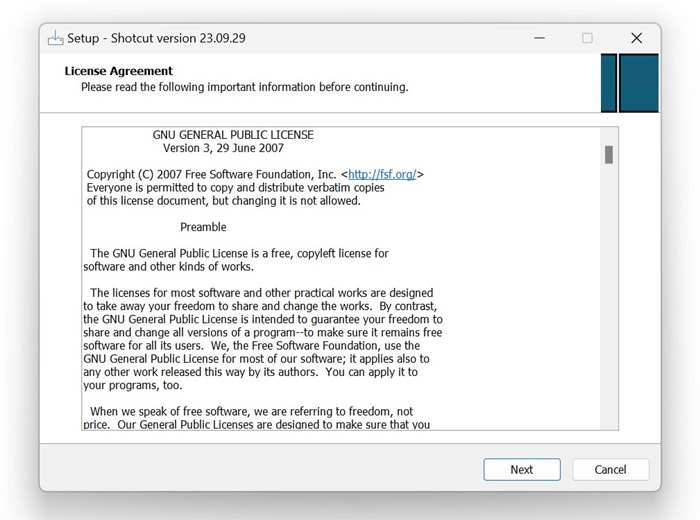Click the 'Preamble' heading in license text
This screenshot has height=520, width=700.
(203, 227)
